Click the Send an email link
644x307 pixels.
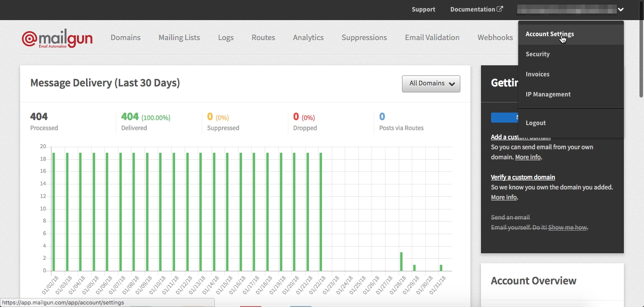[x=510, y=217]
